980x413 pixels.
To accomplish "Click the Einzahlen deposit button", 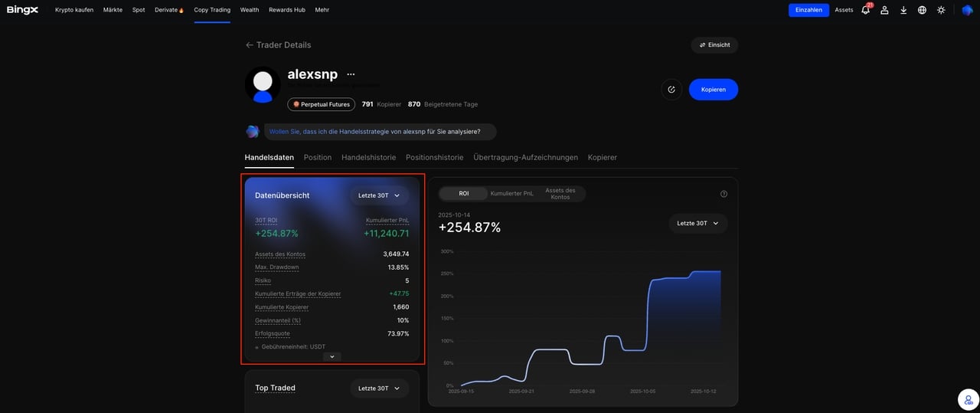I will pyautogui.click(x=808, y=10).
